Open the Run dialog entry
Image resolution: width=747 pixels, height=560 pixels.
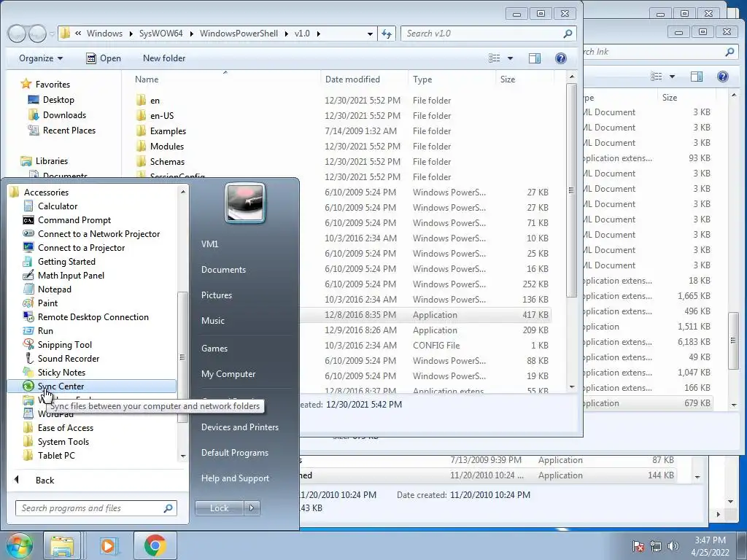point(45,330)
